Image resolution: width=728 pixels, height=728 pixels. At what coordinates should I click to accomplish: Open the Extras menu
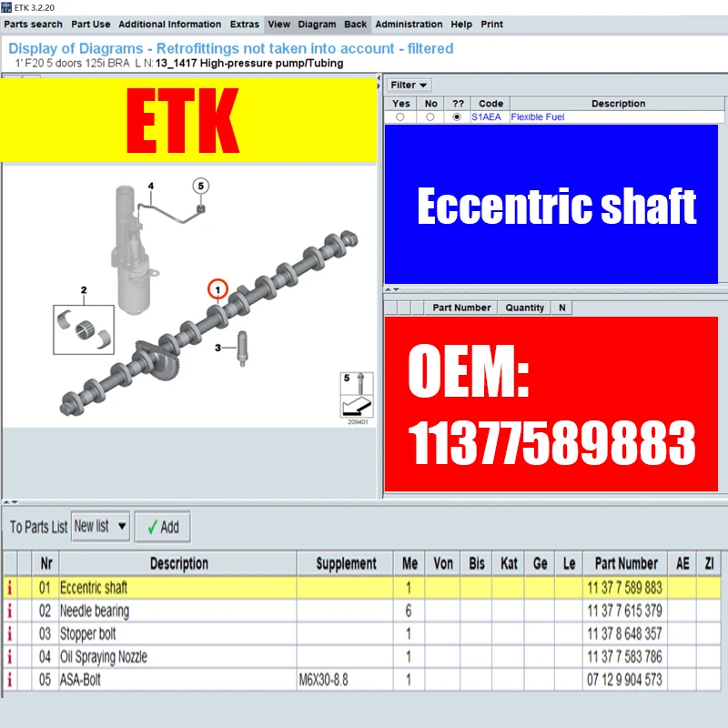(x=244, y=25)
